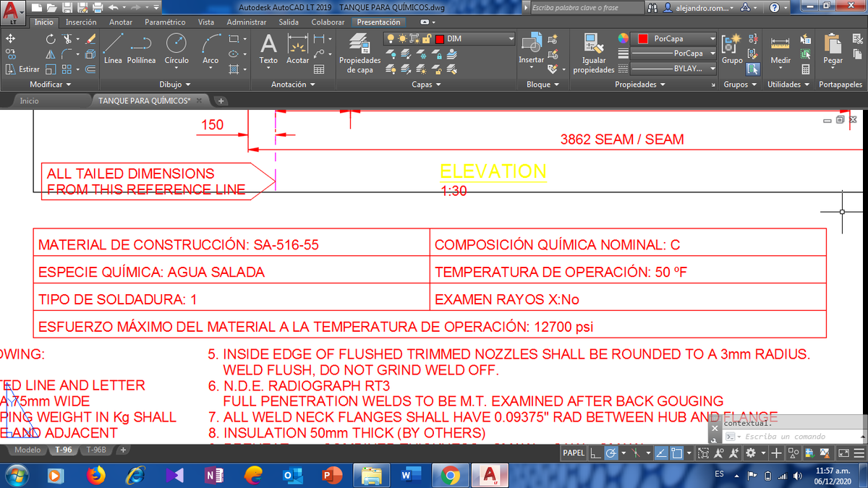Toggle Clean Screen mode in status bar
The height and width of the screenshot is (488, 868).
pyautogui.click(x=843, y=453)
